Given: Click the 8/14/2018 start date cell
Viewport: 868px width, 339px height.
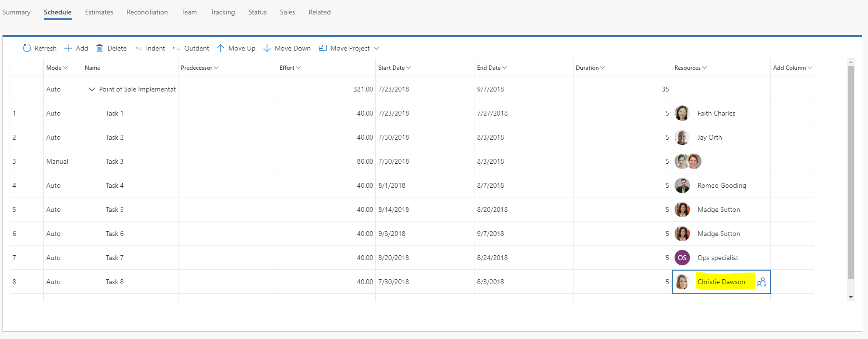Looking at the screenshot, I should point(425,209).
